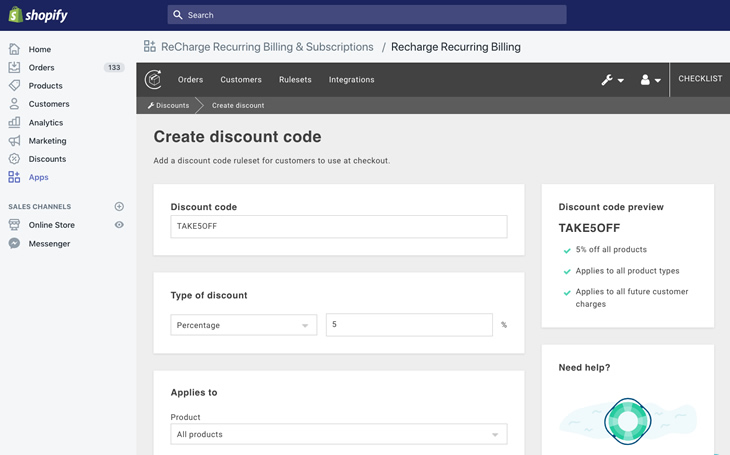Open ReCharge Customers menu
Viewport: 730px width, 455px height.
[241, 80]
